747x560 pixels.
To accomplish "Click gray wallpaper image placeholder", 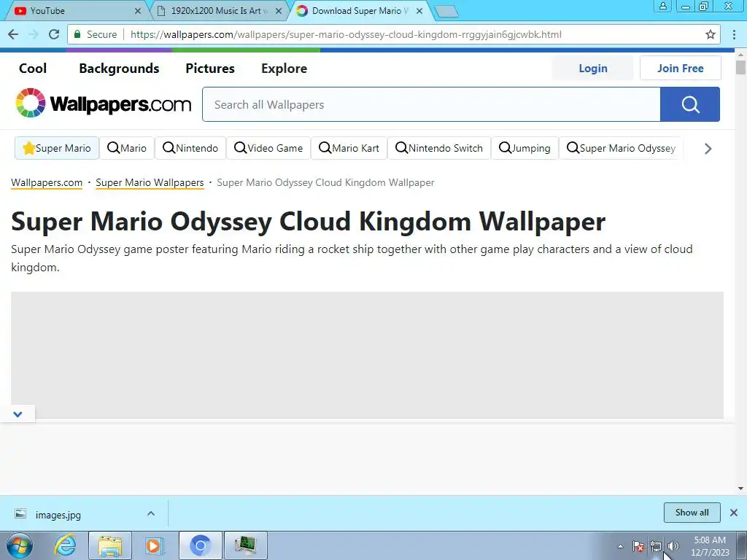I will (x=367, y=355).
